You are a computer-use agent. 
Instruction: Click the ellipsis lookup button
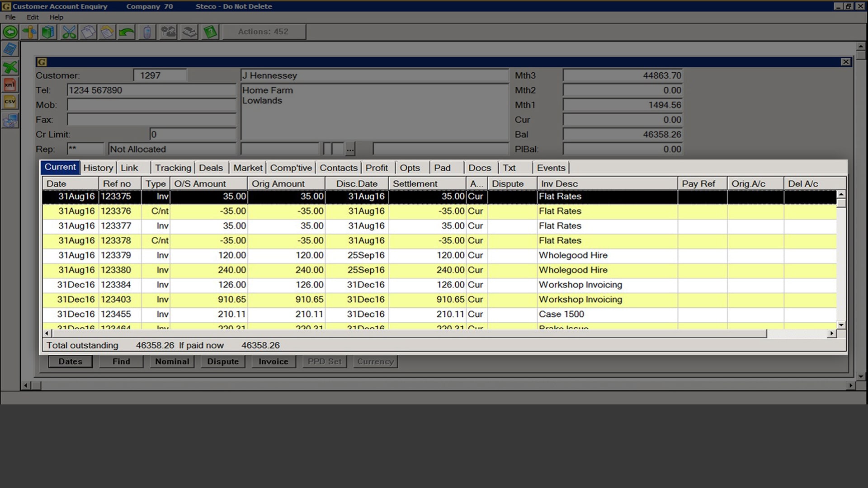350,149
